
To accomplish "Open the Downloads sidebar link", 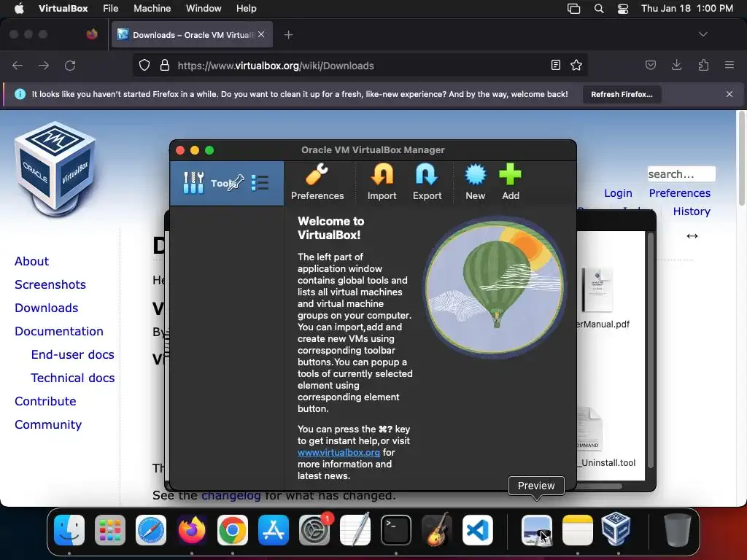I will point(46,308).
